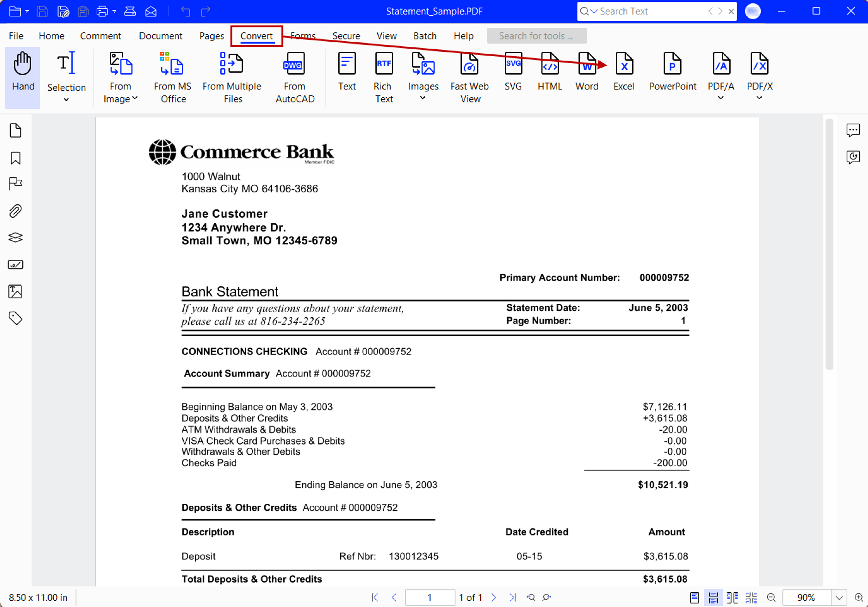This screenshot has height=607, width=868.
Task: Click the Print icon
Action: click(x=102, y=11)
